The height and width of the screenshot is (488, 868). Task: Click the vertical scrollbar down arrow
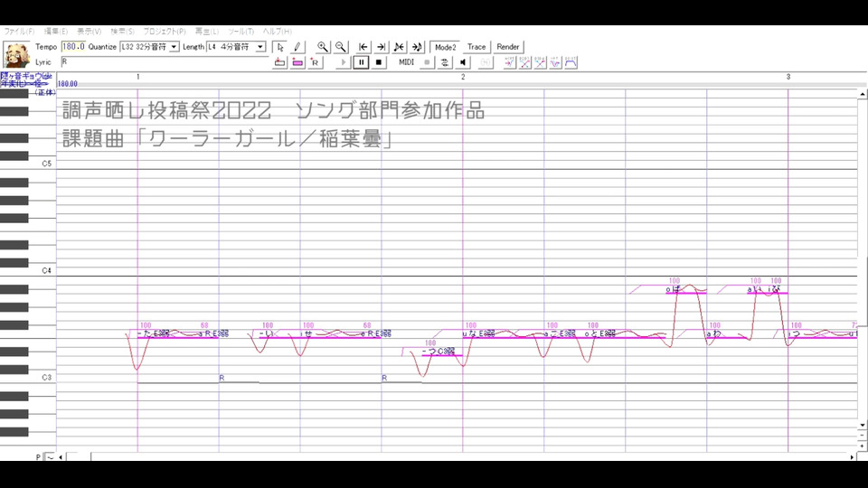click(x=863, y=426)
